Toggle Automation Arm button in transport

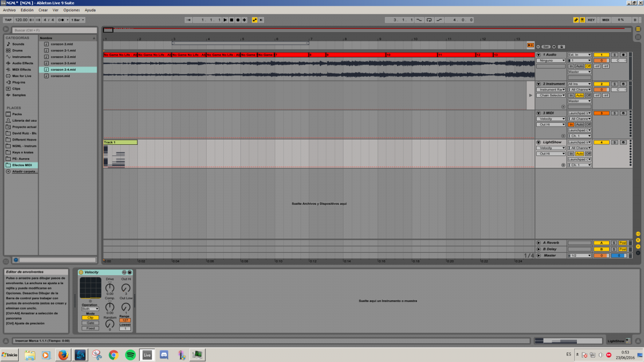coord(254,20)
